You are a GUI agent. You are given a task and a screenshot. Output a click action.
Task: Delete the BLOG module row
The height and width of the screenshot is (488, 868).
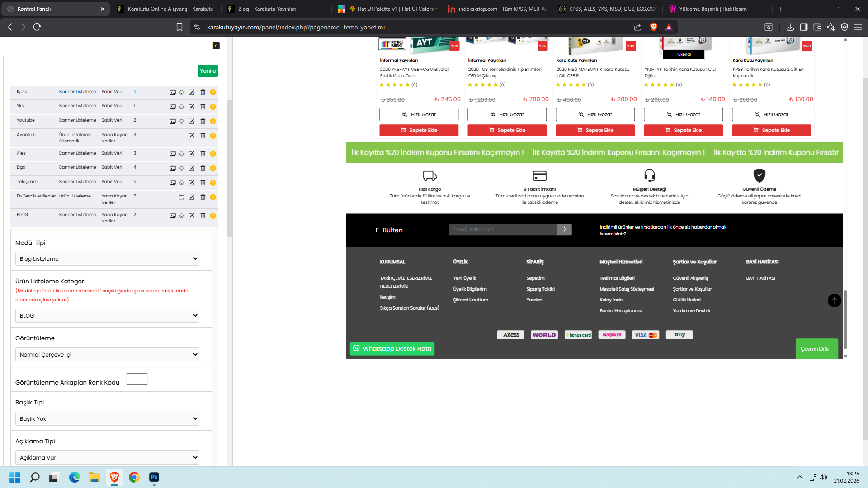coord(203,216)
